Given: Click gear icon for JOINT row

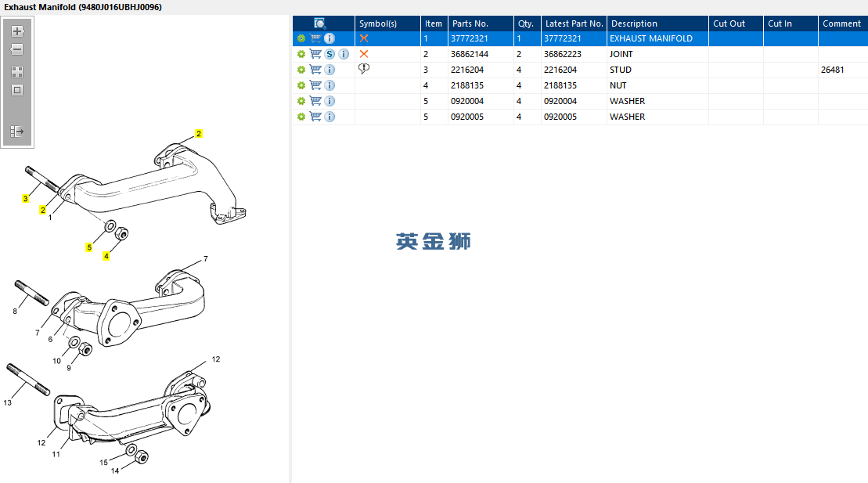Looking at the screenshot, I should tap(301, 54).
